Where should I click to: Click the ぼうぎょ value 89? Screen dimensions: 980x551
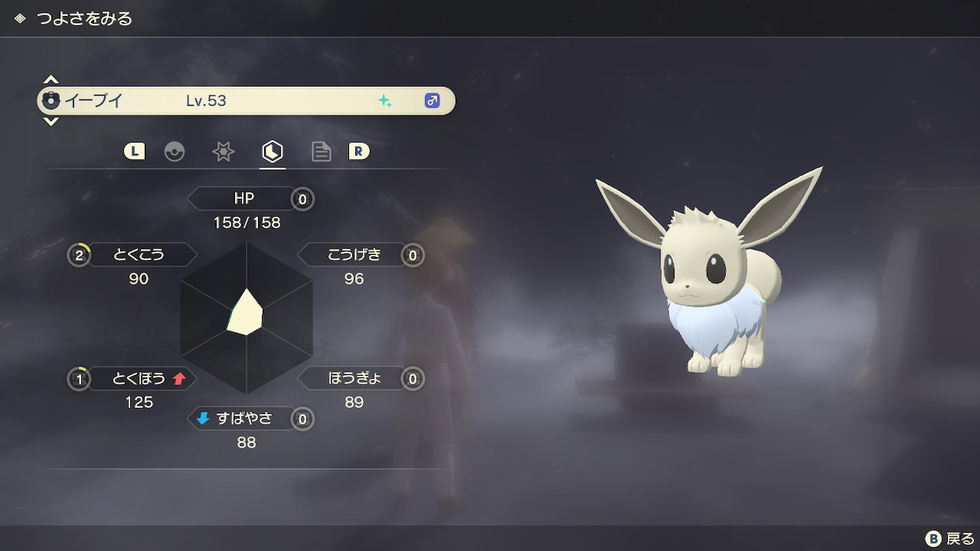[354, 403]
